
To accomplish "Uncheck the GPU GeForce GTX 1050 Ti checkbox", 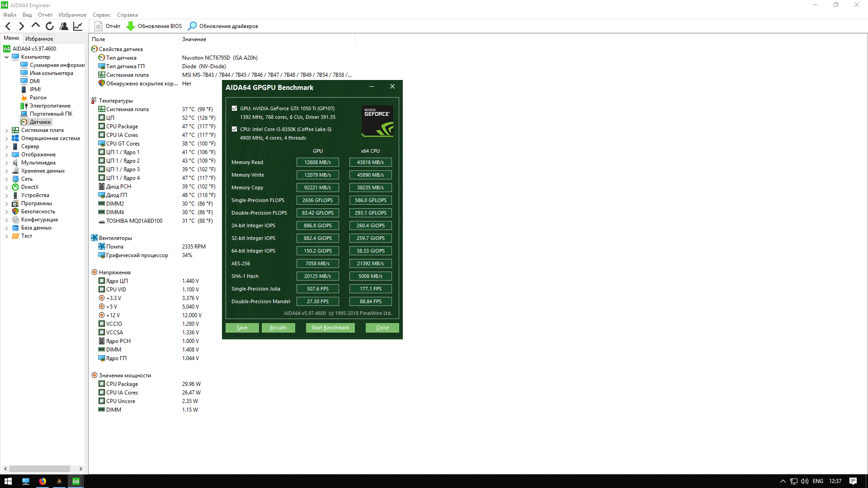I will (x=234, y=108).
